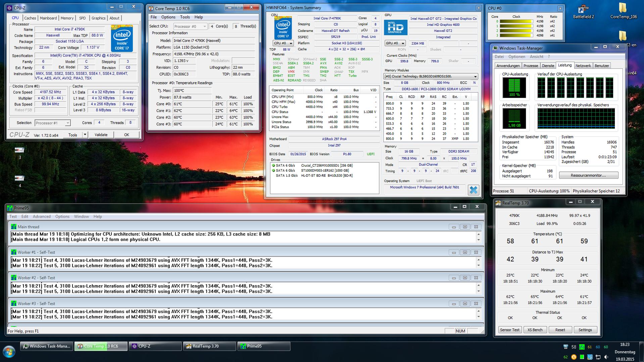644x362 pixels.
Task: Click the RealTemp 3.70 title bar icon
Action: click(498, 203)
